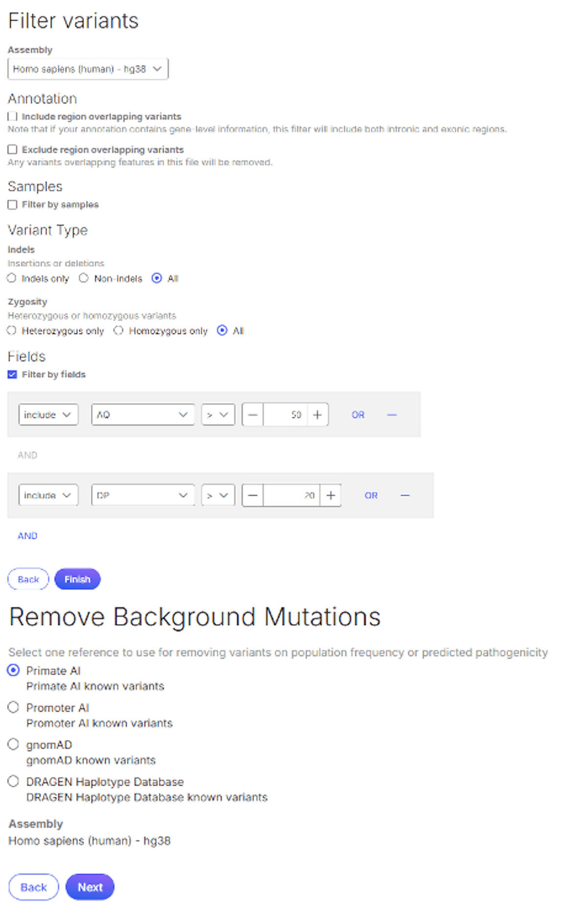This screenshot has height=913, width=588.
Task: Select gnomAD as reference
Action: 13,744
